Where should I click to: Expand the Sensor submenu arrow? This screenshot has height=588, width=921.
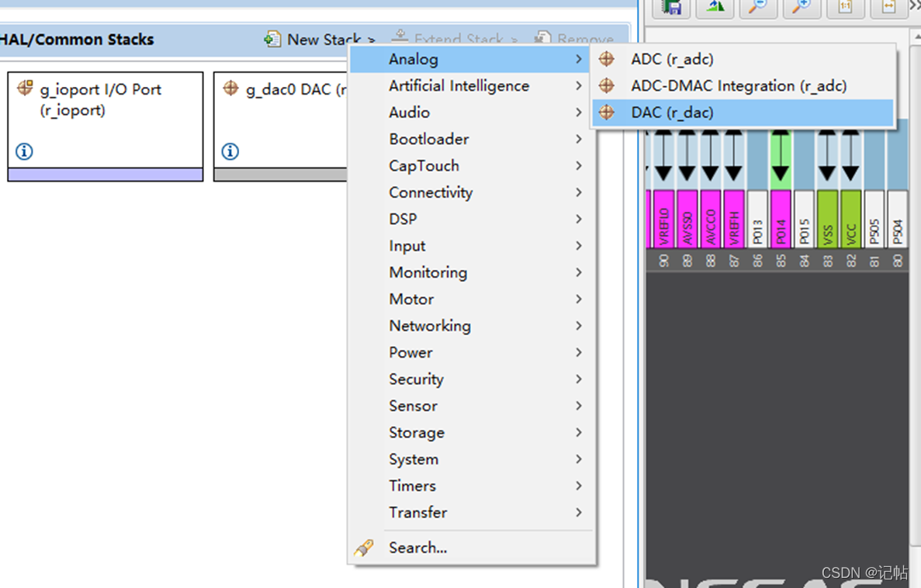(x=579, y=406)
